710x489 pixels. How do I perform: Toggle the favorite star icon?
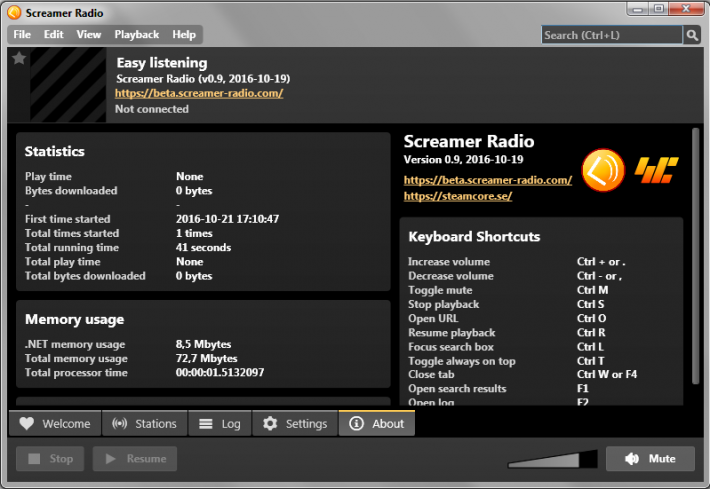click(19, 58)
